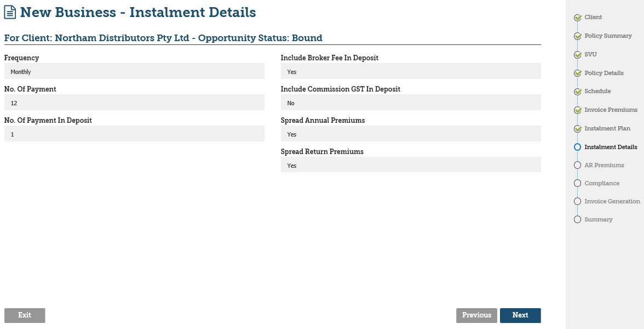Select the AR Premiums step circle

[x=577, y=165]
